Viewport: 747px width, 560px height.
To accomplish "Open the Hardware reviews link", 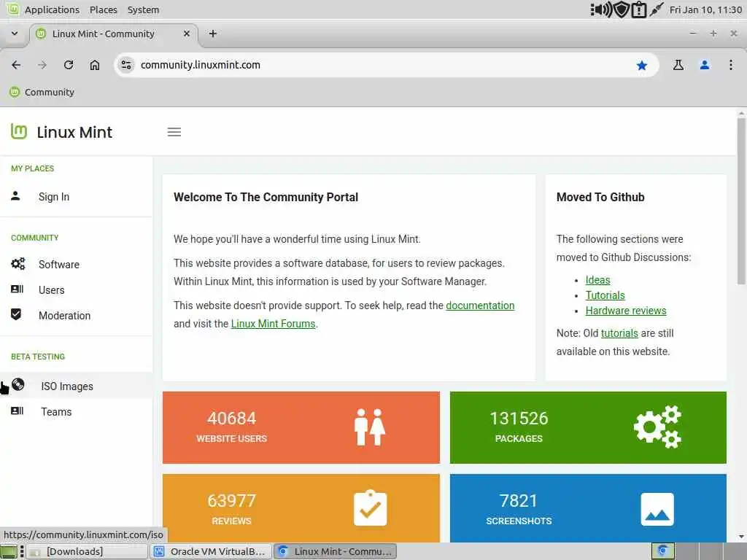I will click(x=626, y=311).
